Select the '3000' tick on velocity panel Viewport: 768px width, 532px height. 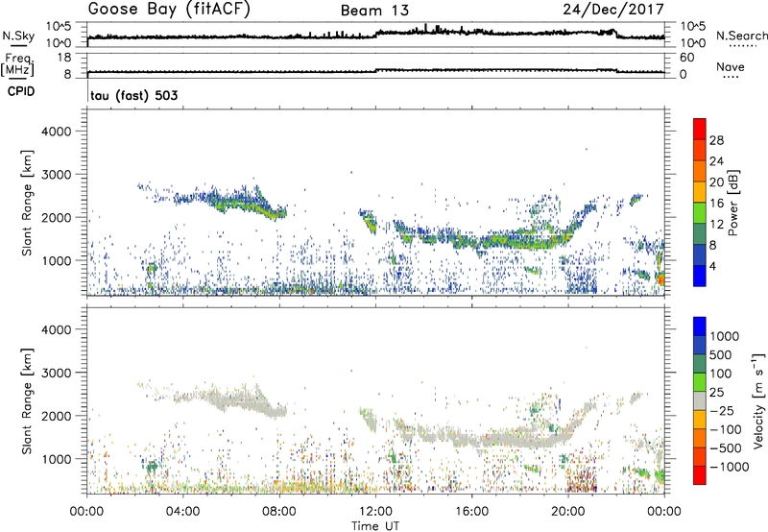point(56,373)
